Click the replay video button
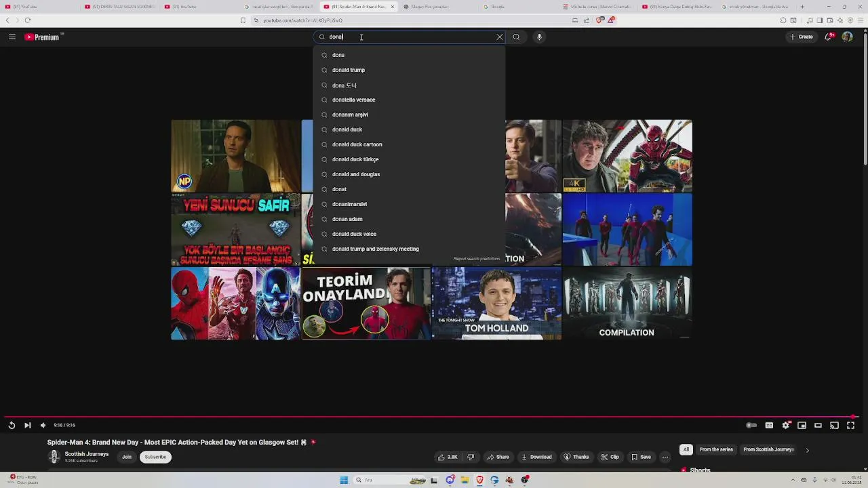This screenshot has width=868, height=488. 12,425
